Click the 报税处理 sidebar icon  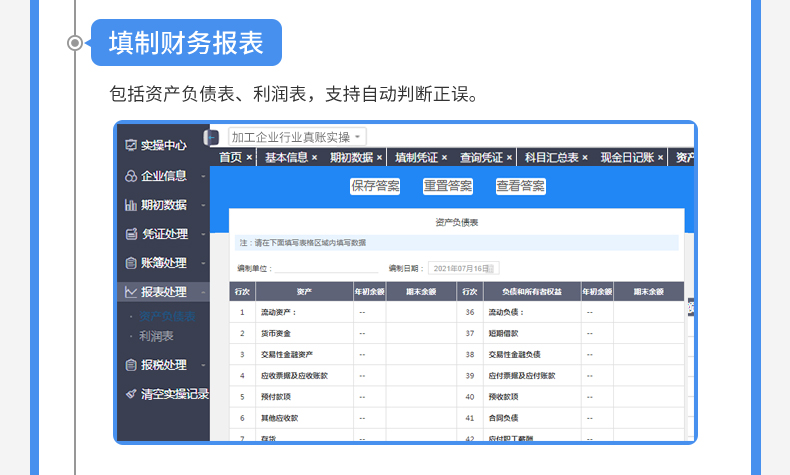pos(130,365)
